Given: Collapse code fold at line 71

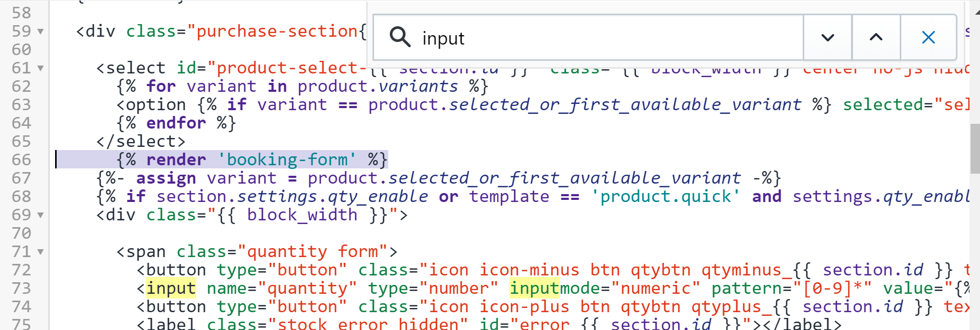Looking at the screenshot, I should click(x=40, y=252).
